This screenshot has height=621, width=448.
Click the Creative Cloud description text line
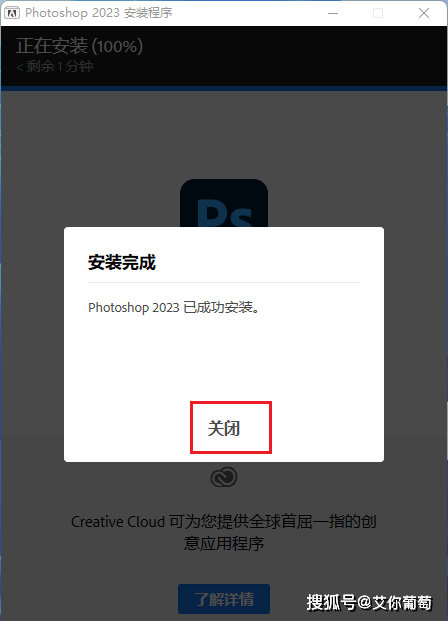click(x=224, y=522)
